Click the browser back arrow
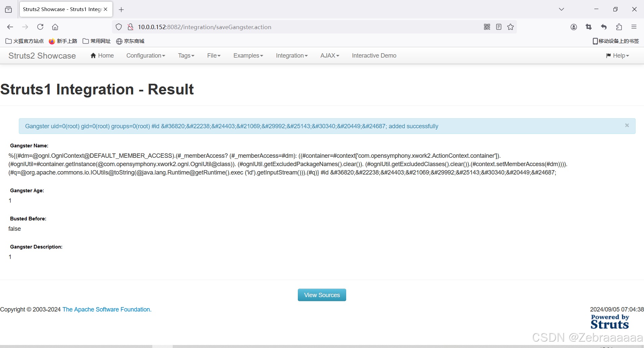 point(10,27)
